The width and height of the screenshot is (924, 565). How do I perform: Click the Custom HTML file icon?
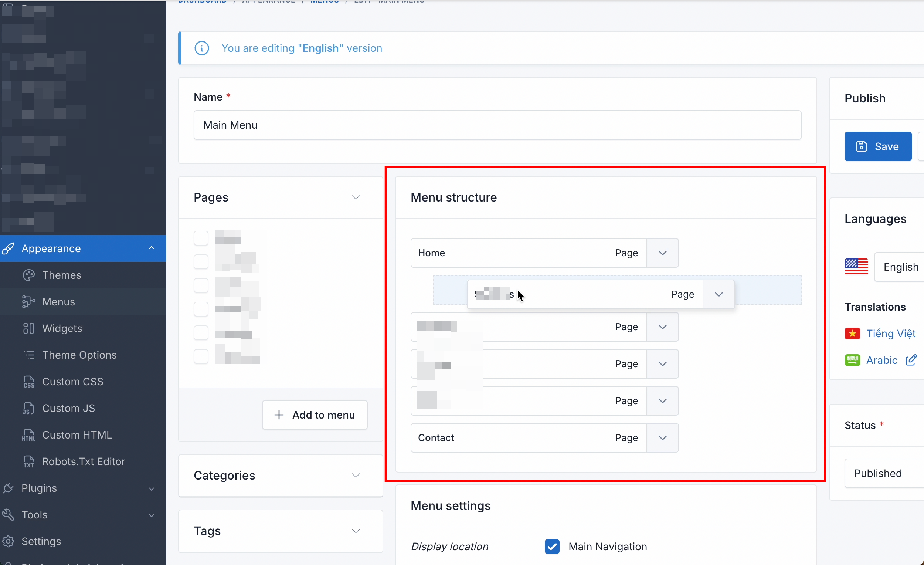click(x=29, y=435)
